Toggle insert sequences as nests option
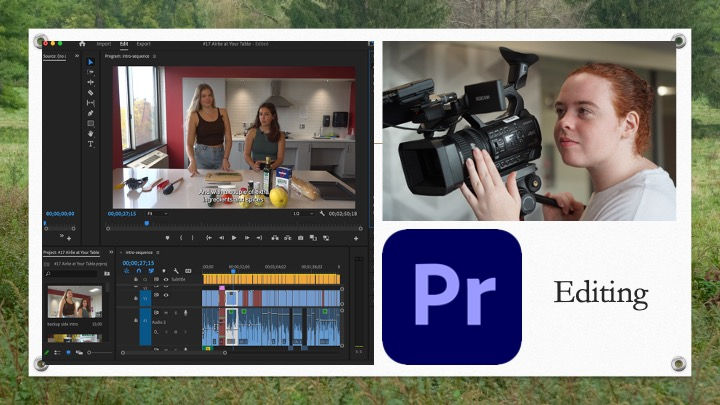 (x=127, y=271)
